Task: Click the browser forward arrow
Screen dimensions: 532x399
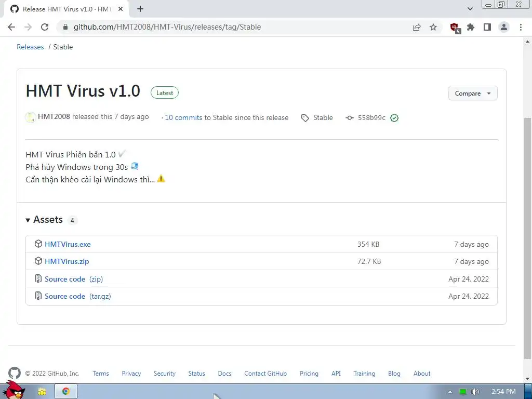Action: coord(28,27)
